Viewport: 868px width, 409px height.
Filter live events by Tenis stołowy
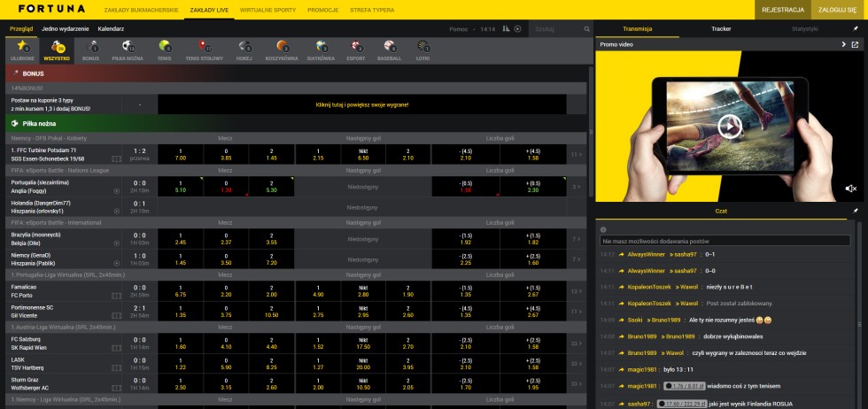pos(205,50)
